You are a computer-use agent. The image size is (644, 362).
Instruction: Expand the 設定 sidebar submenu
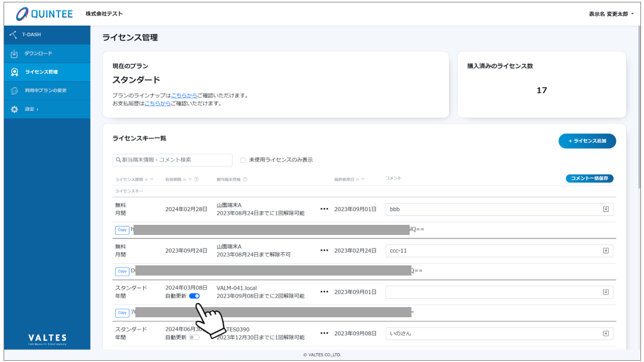[x=31, y=109]
